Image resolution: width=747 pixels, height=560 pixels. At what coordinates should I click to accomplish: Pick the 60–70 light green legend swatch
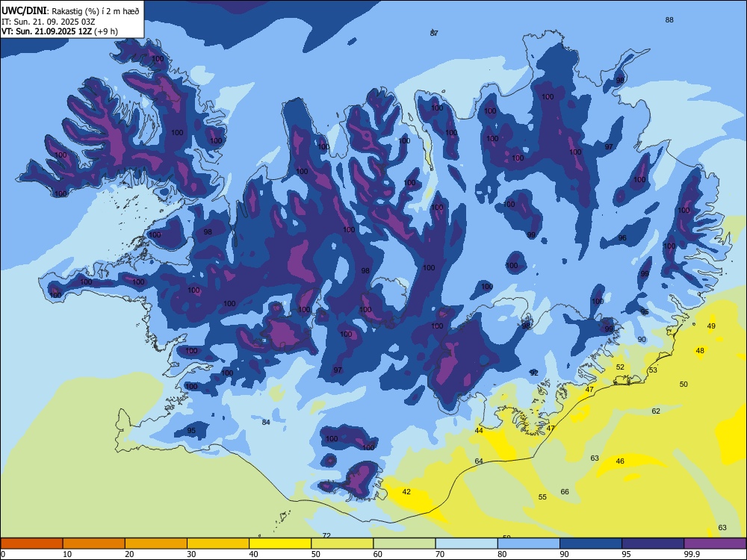[404, 544]
